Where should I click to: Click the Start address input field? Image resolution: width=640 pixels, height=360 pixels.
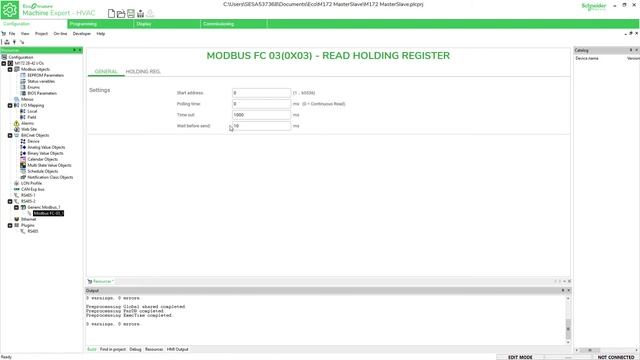click(x=261, y=93)
